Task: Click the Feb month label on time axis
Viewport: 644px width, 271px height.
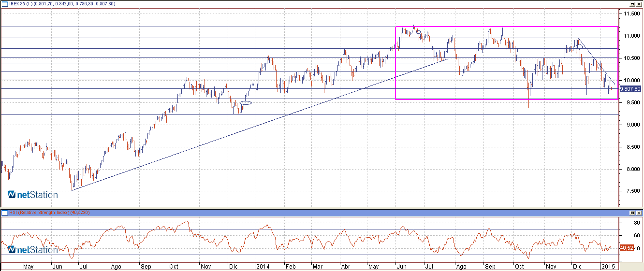Action: pos(290,266)
